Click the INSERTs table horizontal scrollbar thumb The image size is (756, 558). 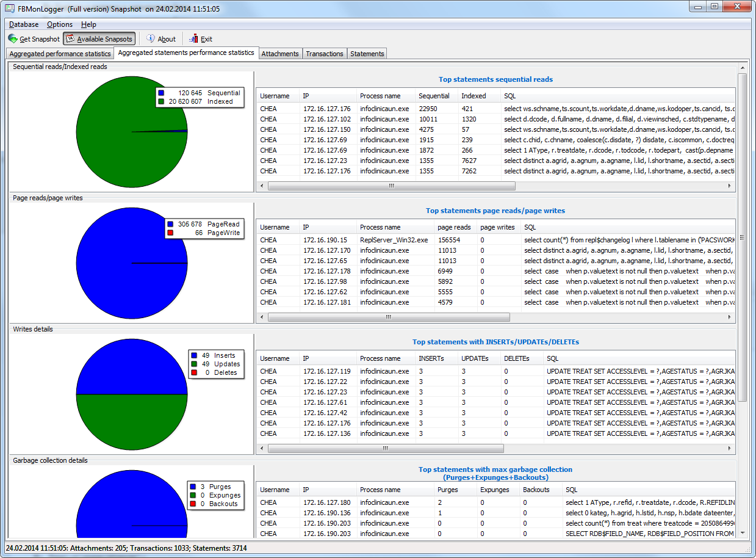[386, 449]
